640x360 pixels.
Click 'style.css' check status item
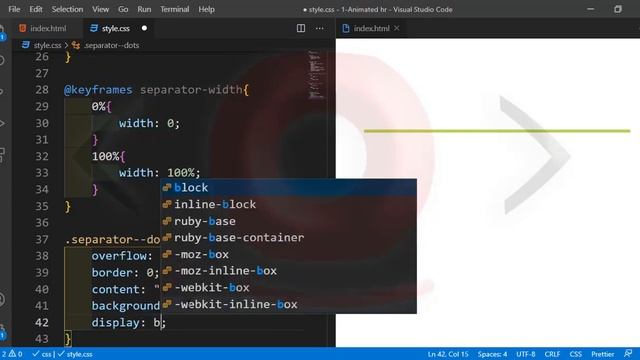pyautogui.click(x=75, y=354)
